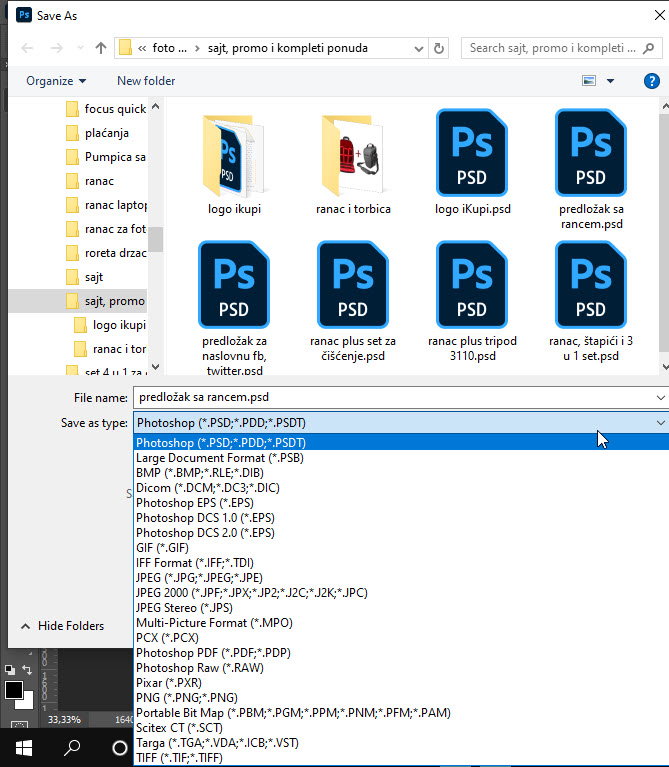Click the File name input field
669x767 pixels.
[x=394, y=397]
